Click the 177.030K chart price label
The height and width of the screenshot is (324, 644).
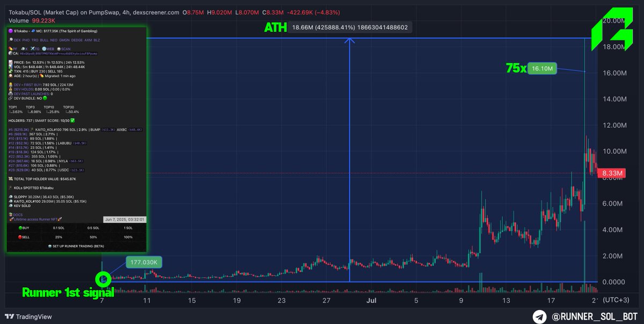pyautogui.click(x=145, y=263)
